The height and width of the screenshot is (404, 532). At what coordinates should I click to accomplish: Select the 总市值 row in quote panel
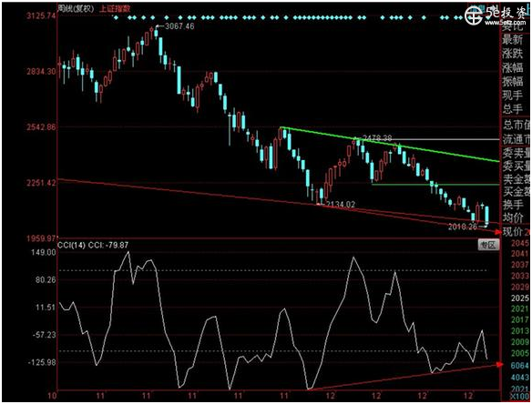516,125
